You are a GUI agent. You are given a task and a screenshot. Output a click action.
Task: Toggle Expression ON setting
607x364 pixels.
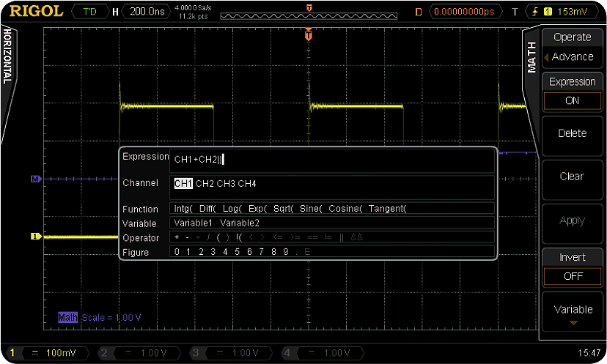coord(572,101)
